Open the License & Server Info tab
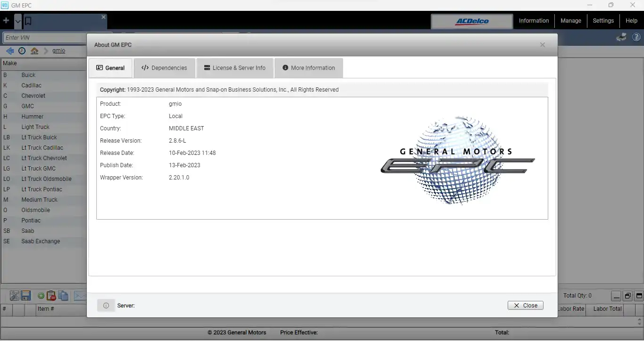The image size is (644, 341). [235, 68]
